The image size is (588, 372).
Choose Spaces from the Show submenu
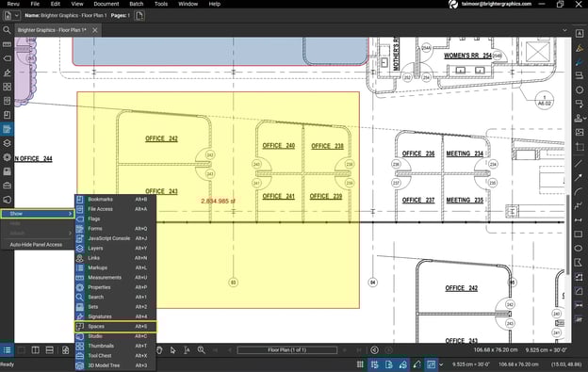coord(116,326)
